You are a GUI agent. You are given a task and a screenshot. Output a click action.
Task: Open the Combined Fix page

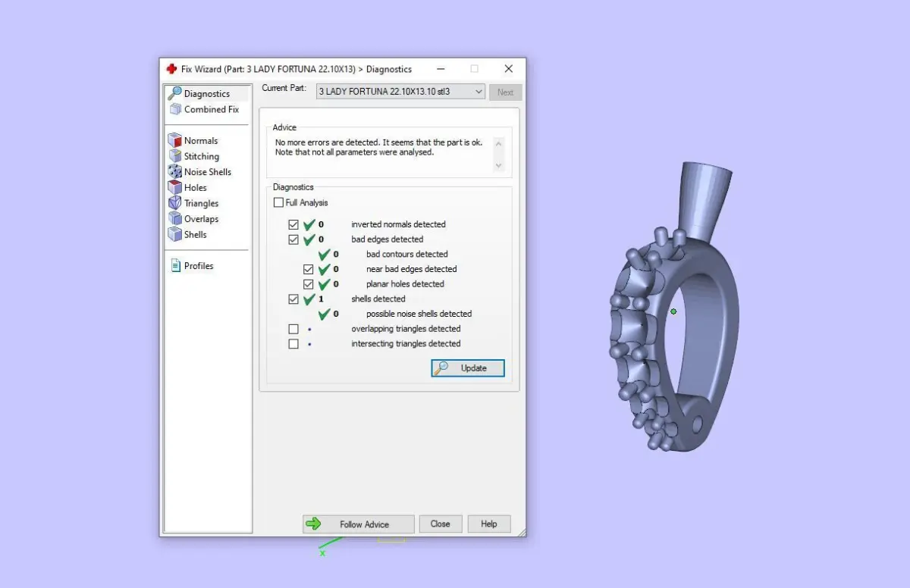[204, 109]
